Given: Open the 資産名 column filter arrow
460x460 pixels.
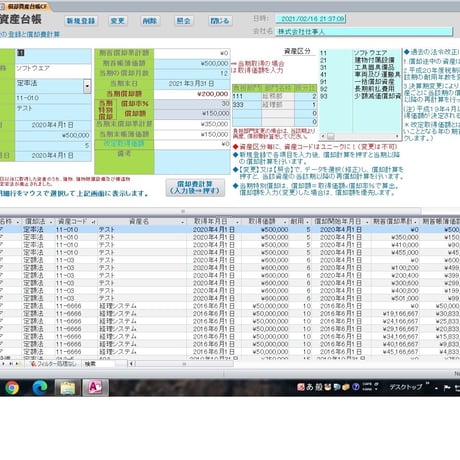Looking at the screenshot, I should click(x=182, y=222).
